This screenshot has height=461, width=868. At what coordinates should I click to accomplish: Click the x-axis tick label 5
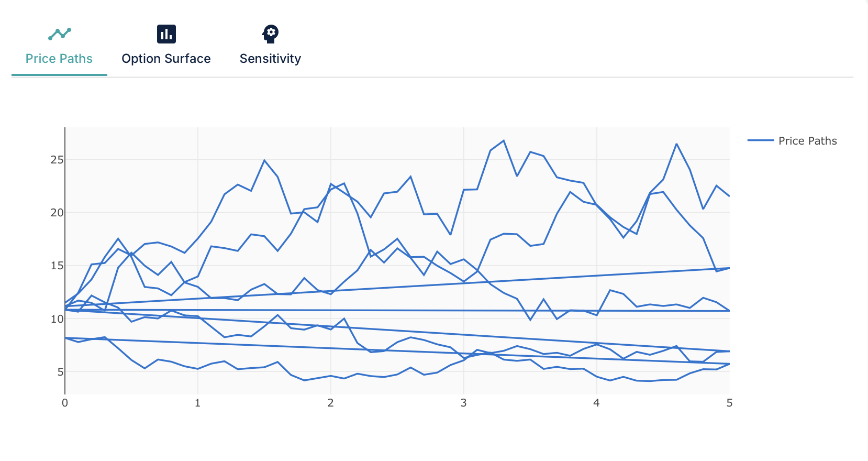point(729,403)
